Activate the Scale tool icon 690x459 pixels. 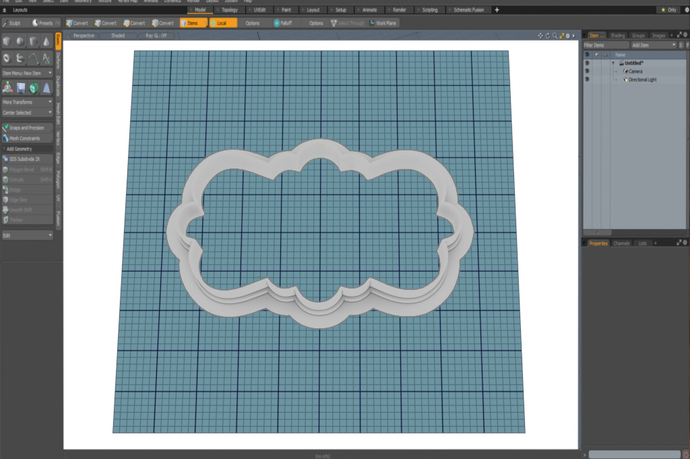(46, 88)
